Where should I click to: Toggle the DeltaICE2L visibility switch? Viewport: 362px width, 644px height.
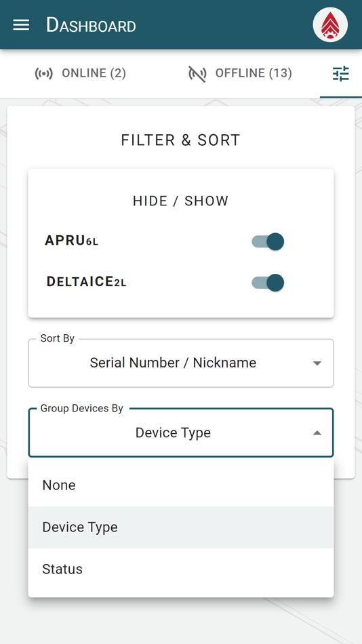click(268, 283)
